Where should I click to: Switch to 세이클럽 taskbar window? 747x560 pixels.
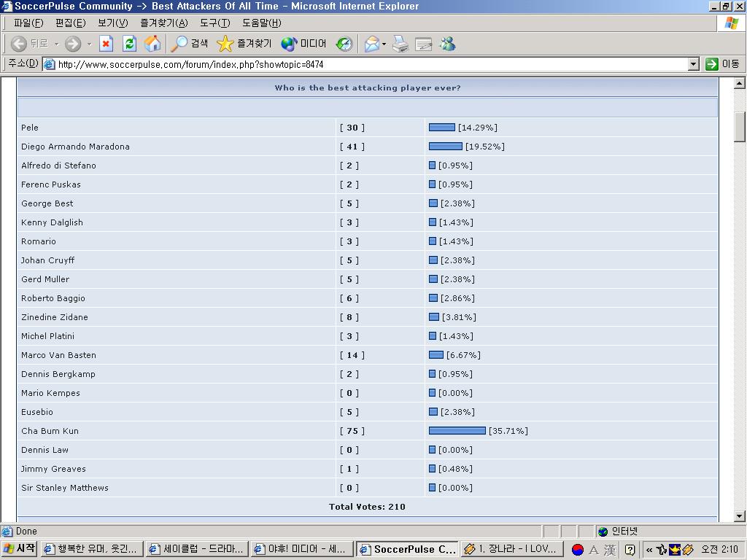pos(196,549)
